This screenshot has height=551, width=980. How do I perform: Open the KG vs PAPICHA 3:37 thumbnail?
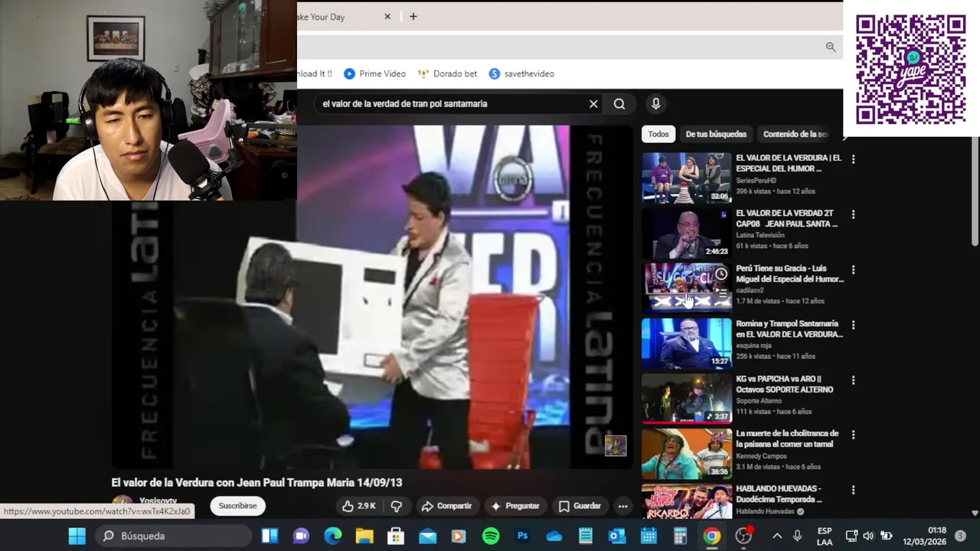click(687, 398)
